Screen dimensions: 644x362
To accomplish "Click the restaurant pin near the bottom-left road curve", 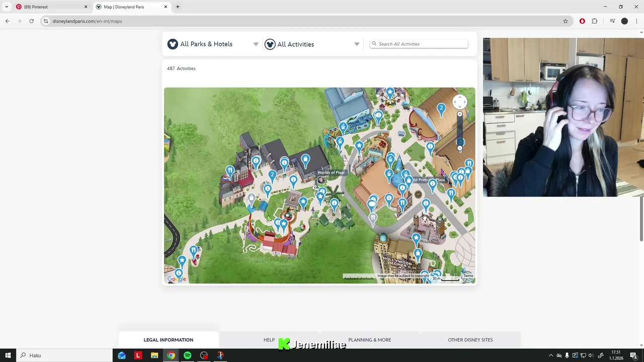I will coord(194,251).
